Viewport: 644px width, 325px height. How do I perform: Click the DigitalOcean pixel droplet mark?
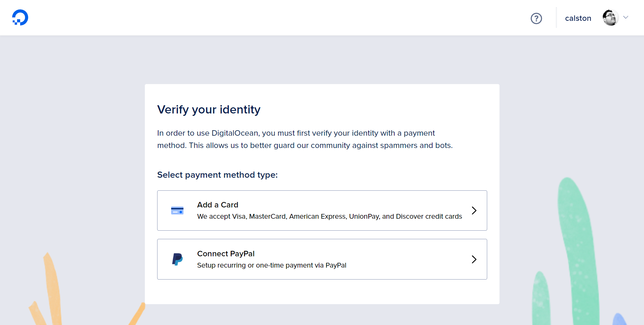click(20, 17)
